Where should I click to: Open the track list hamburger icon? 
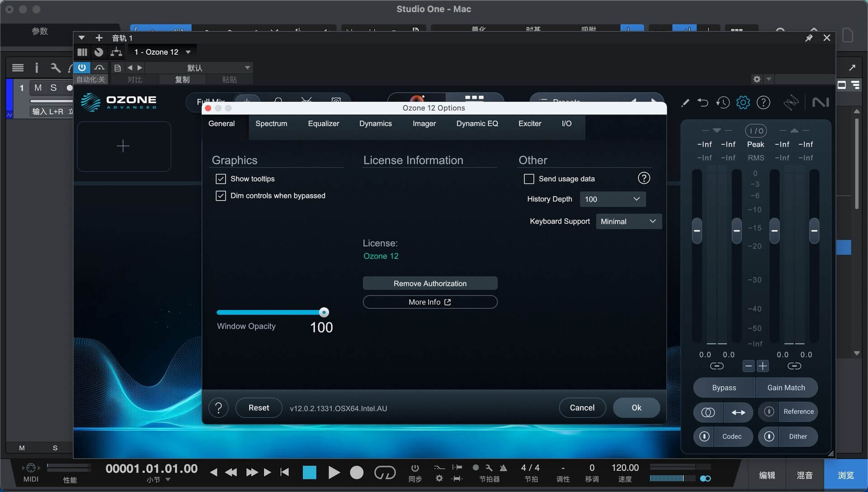coord(18,68)
